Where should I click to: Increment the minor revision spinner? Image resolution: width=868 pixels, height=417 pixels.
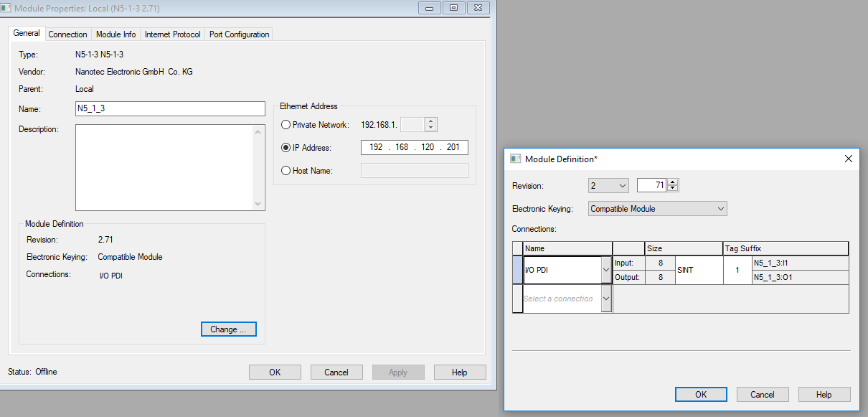(x=673, y=182)
